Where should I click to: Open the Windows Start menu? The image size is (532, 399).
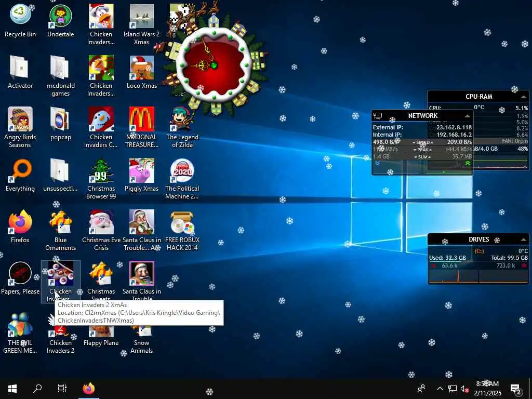click(12, 389)
